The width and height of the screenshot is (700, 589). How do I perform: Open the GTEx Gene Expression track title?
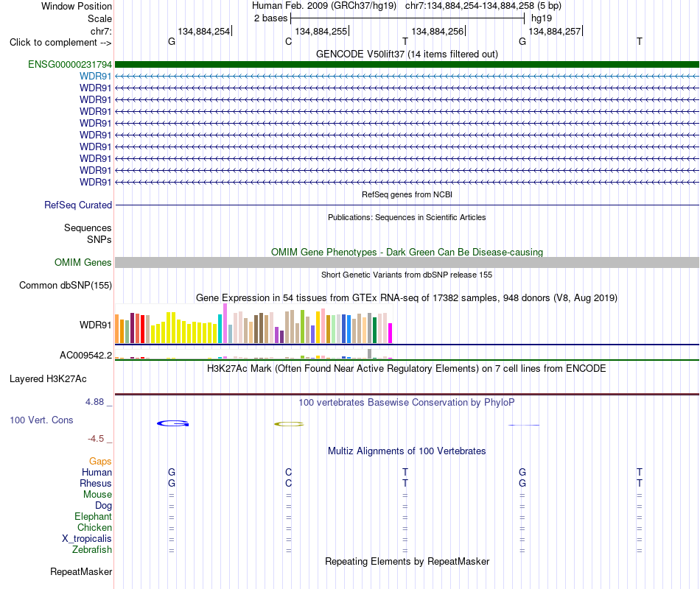tap(407, 297)
